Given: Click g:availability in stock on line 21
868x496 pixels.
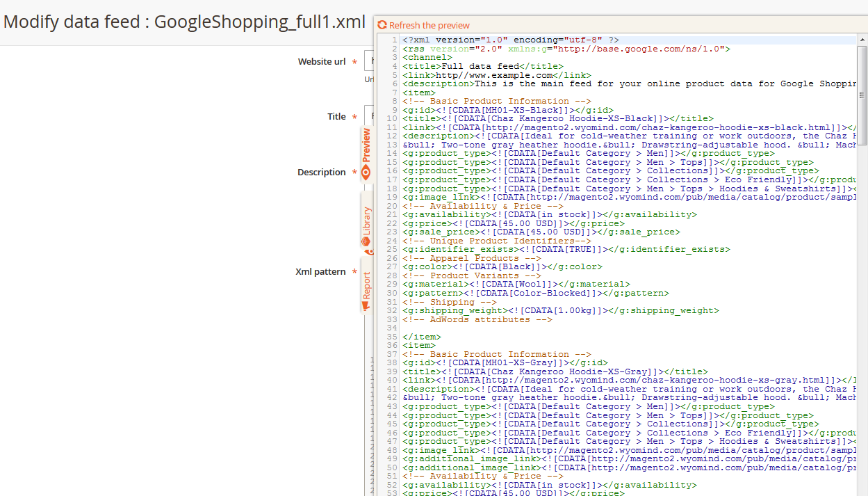Looking at the screenshot, I should tap(549, 214).
